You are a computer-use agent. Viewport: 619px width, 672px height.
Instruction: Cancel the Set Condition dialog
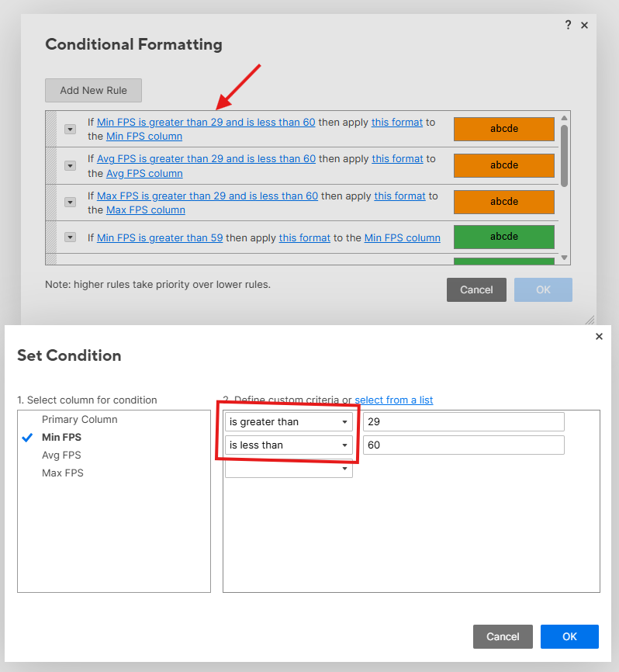click(x=503, y=636)
